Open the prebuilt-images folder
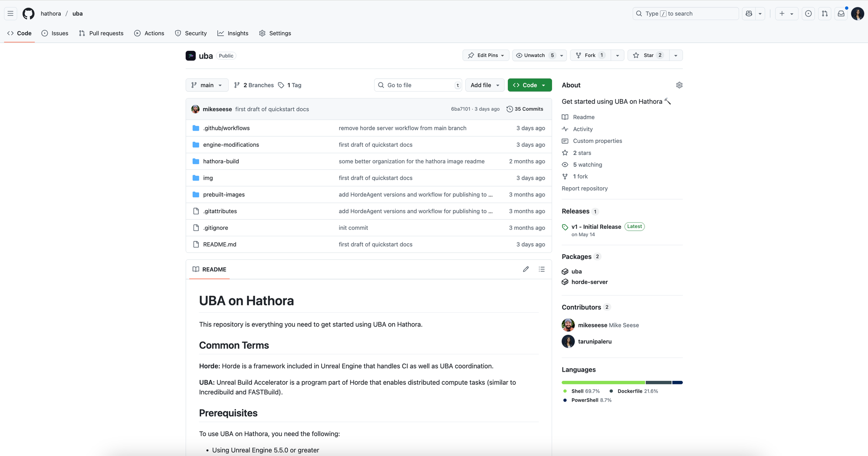This screenshot has height=456, width=868. coord(224,195)
